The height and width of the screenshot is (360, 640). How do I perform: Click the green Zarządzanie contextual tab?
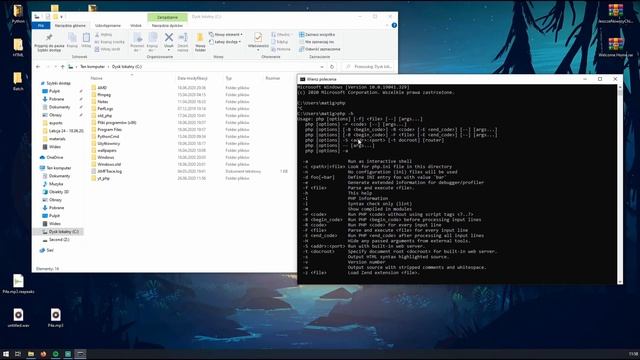tap(167, 17)
